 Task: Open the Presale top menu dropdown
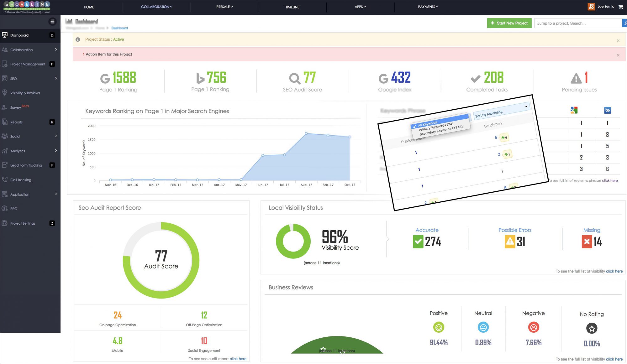pyautogui.click(x=224, y=7)
